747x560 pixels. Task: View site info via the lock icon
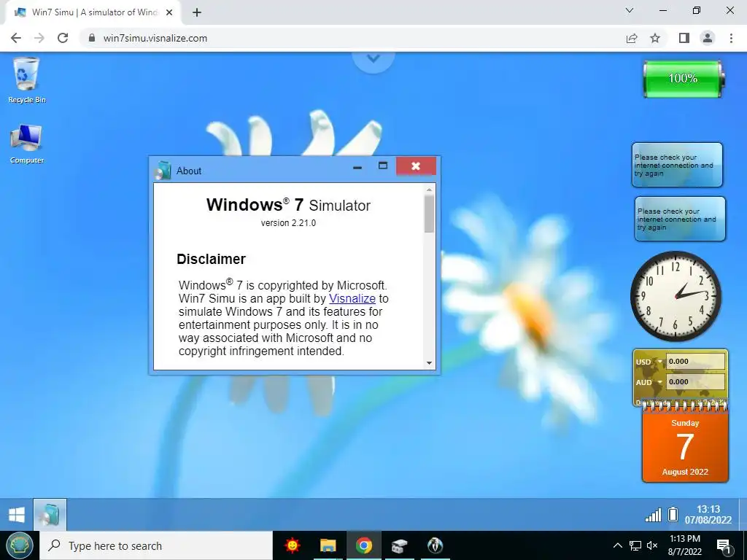(92, 38)
